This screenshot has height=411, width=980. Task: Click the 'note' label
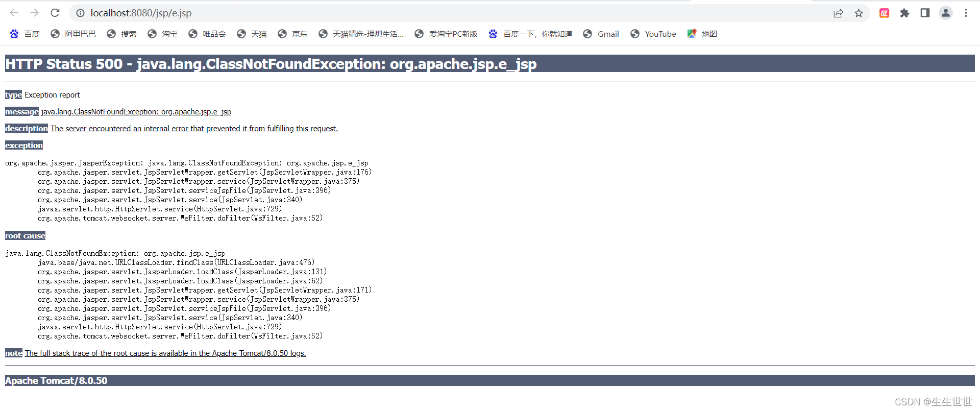coord(14,353)
